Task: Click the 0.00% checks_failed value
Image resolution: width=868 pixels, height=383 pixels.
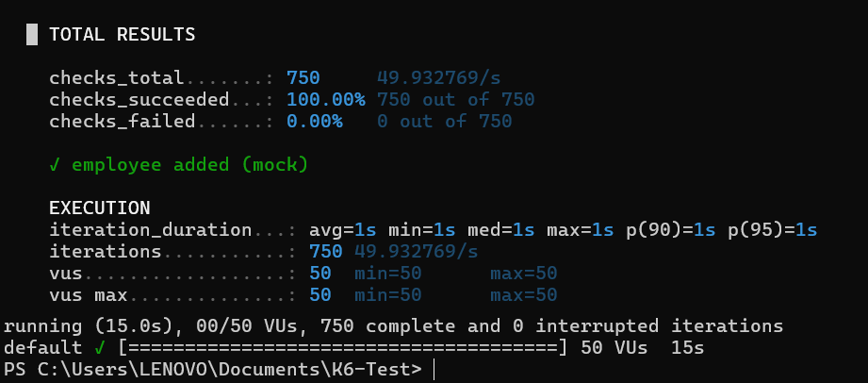Action: tap(315, 121)
